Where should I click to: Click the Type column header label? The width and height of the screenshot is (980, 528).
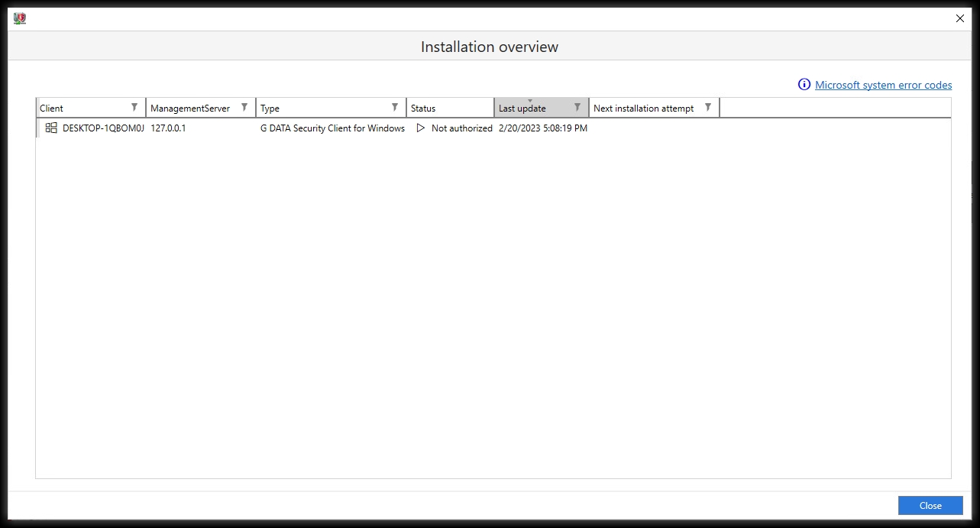270,109
